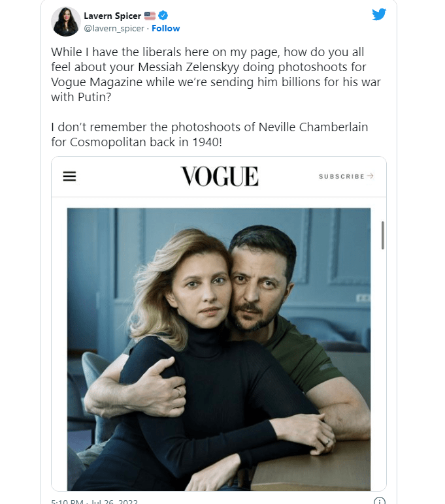
Task: Open Lavern Spicer's profile avatar
Action: tap(65, 22)
